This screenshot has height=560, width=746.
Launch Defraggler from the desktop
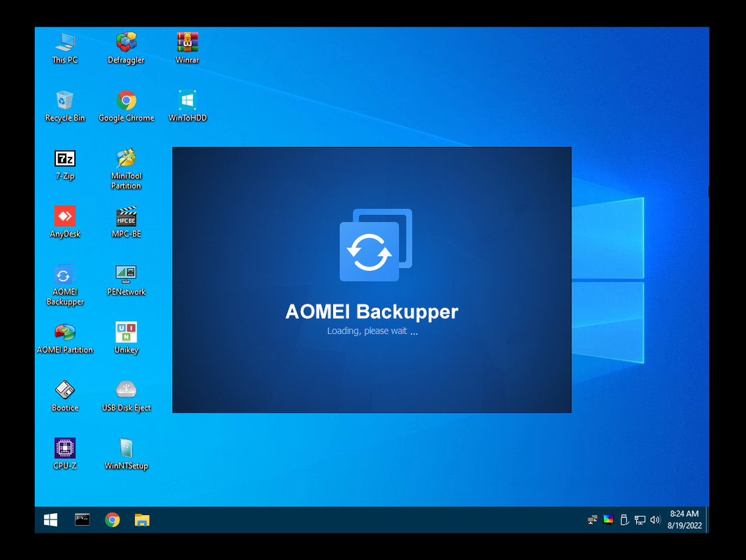126,48
